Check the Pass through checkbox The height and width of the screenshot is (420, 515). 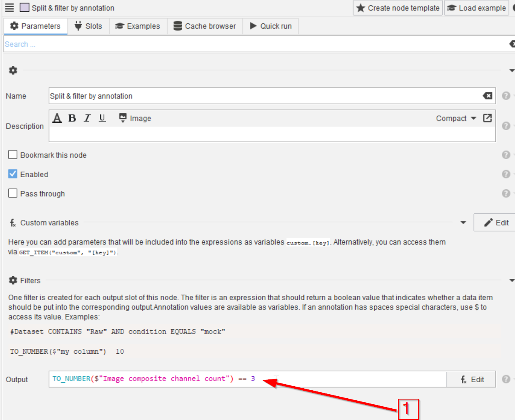(13, 193)
